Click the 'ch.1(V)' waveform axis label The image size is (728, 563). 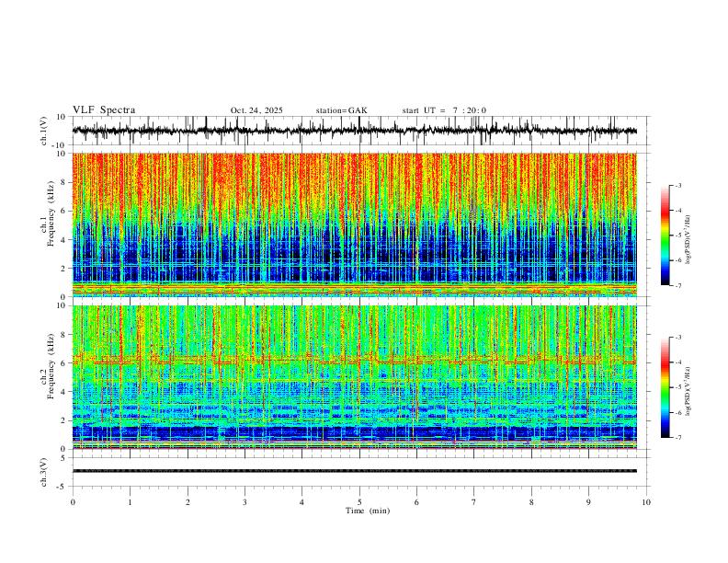click(44, 131)
